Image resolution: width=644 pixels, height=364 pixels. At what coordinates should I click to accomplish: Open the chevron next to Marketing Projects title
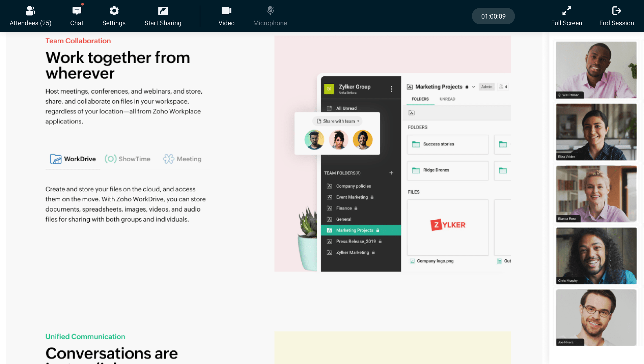[x=474, y=87]
